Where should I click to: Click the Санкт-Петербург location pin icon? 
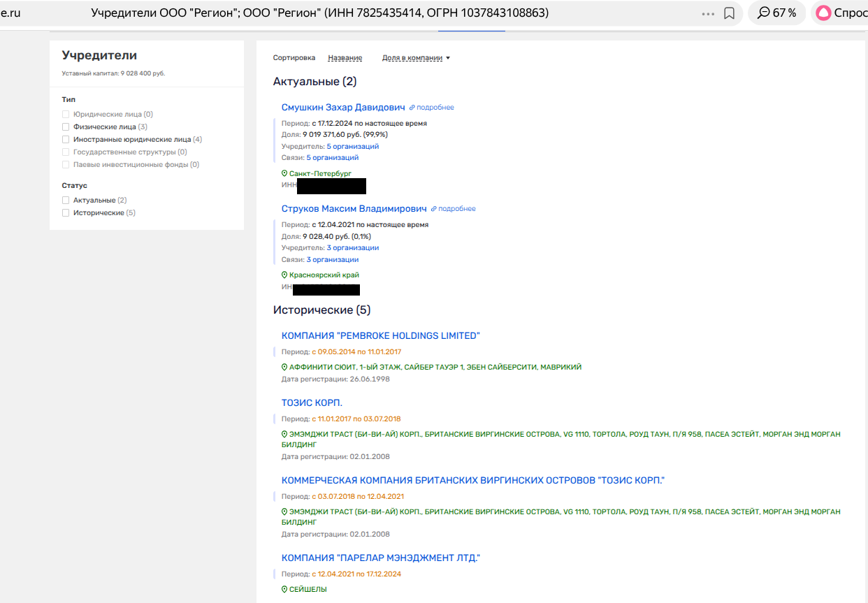coord(284,173)
